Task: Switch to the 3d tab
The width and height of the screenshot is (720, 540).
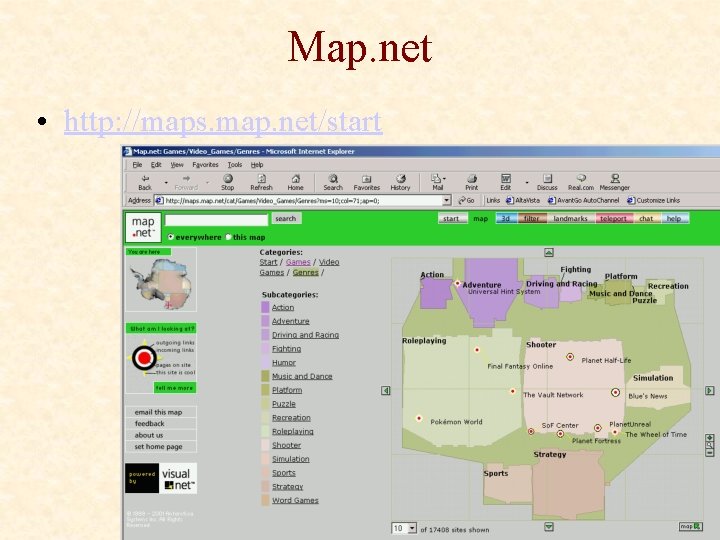Action: 505,219
